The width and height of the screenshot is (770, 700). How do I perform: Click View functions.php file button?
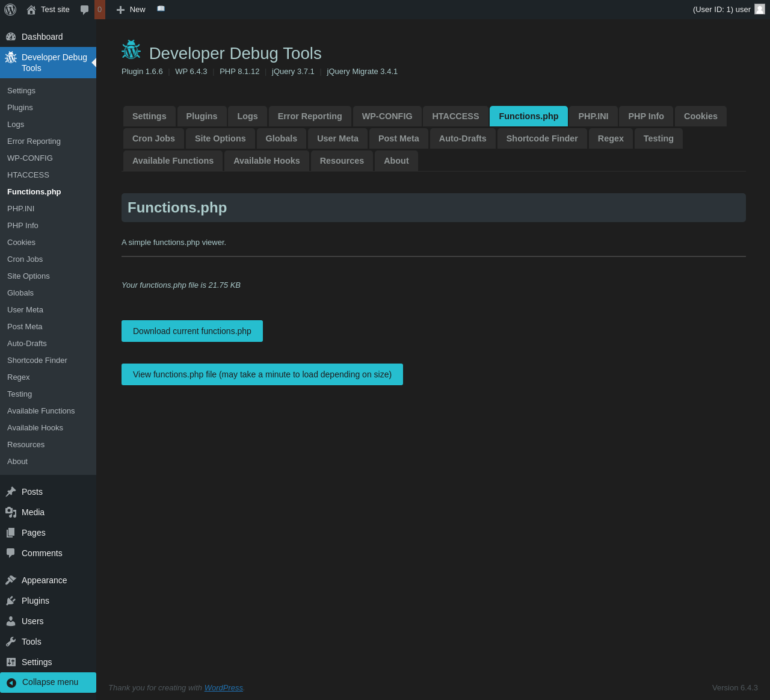click(262, 374)
